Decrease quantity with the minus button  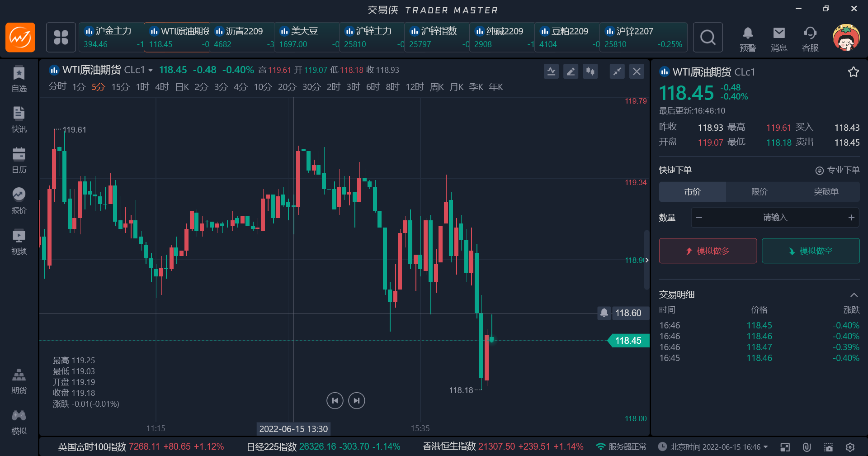click(699, 218)
